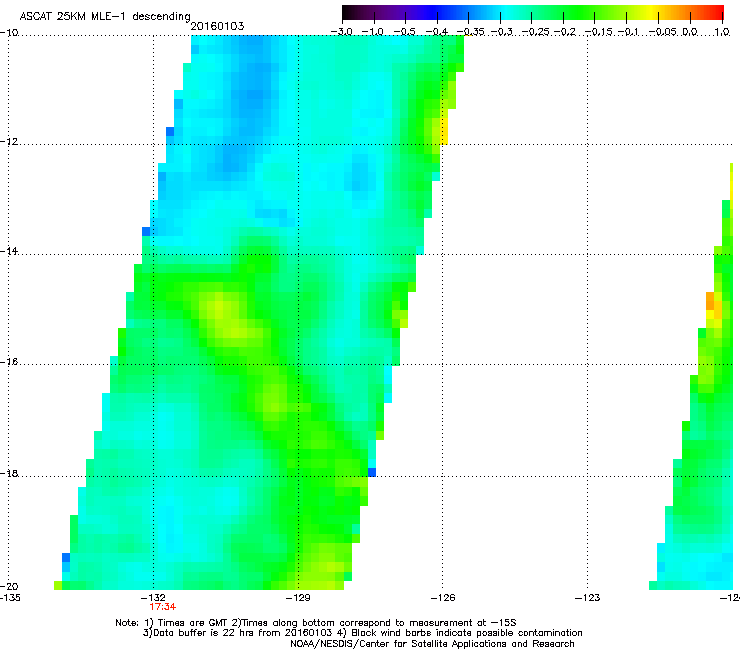
Task: Click the latitude label "-14"
Action: [x=9, y=251]
